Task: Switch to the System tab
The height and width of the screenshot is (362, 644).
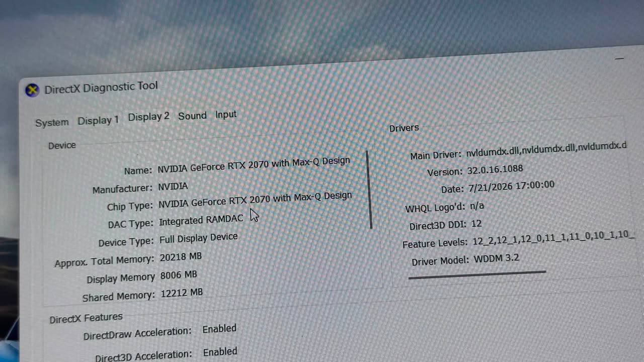Action: [52, 123]
